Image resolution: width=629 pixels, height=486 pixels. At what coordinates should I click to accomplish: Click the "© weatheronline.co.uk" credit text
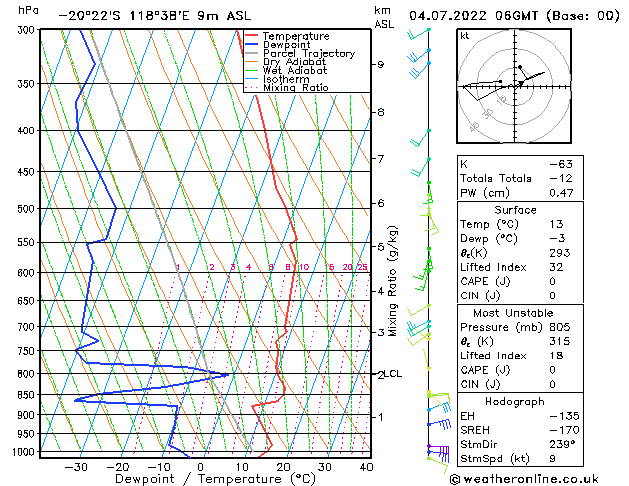coord(524,479)
